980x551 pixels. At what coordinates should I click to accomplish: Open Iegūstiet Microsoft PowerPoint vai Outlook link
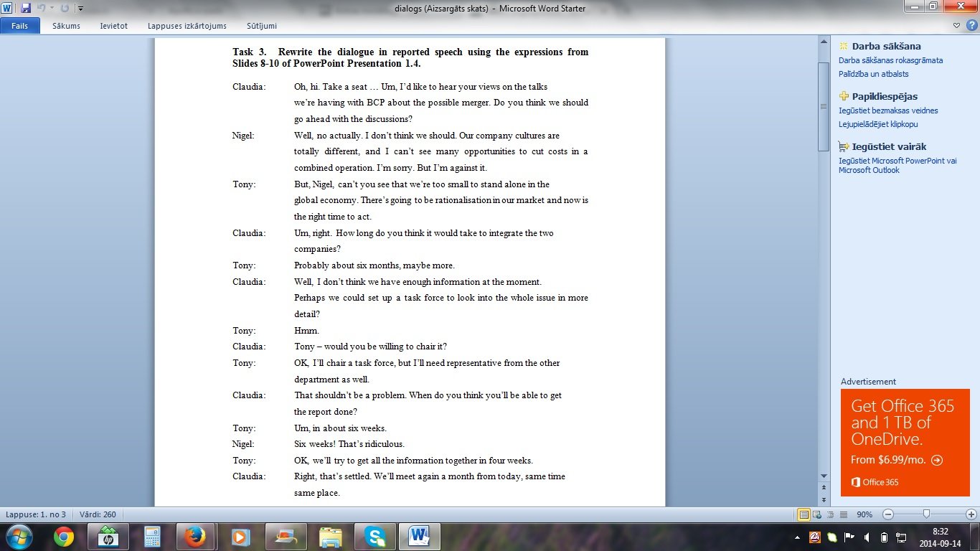pos(897,166)
